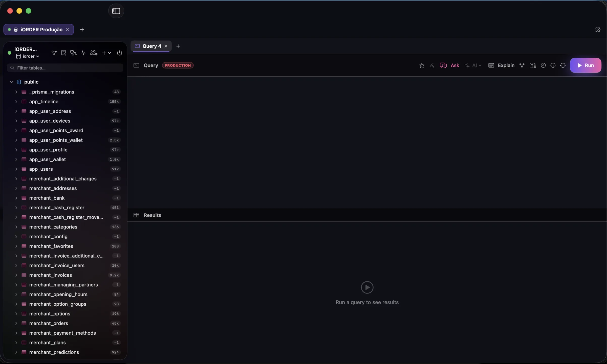Viewport: 607px width, 364px height.
Task: Click the refresh sync icon
Action: click(x=563, y=65)
